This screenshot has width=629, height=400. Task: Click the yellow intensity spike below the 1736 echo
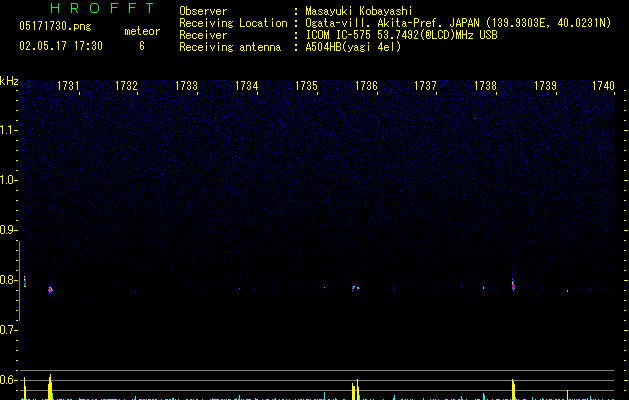[x=355, y=390]
